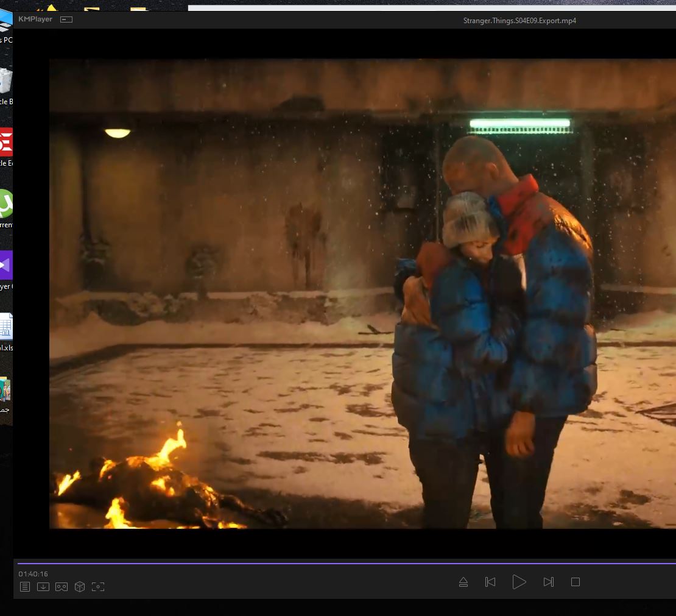Click on the video display area
676x616 pixels.
[362, 292]
